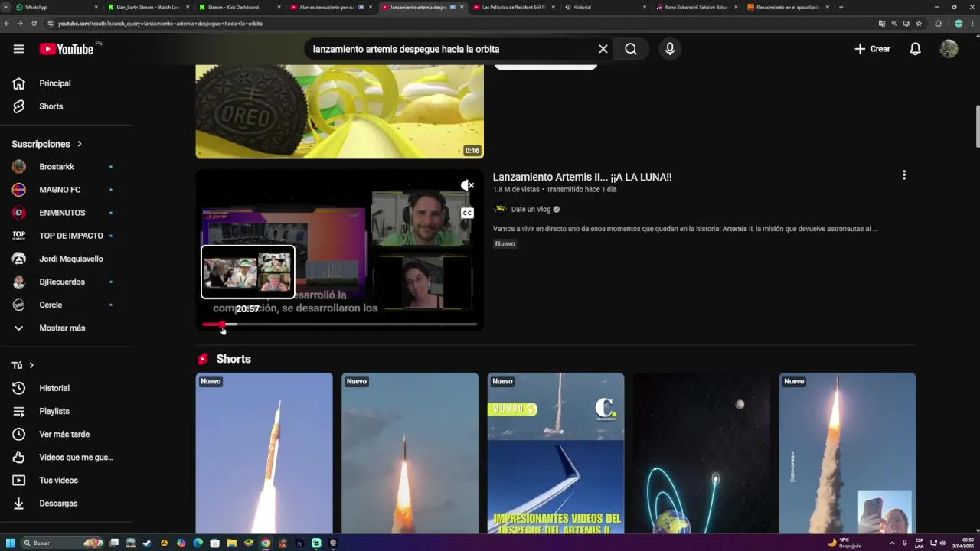The height and width of the screenshot is (551, 980).
Task: Click the Shorts section heading
Action: click(x=234, y=359)
